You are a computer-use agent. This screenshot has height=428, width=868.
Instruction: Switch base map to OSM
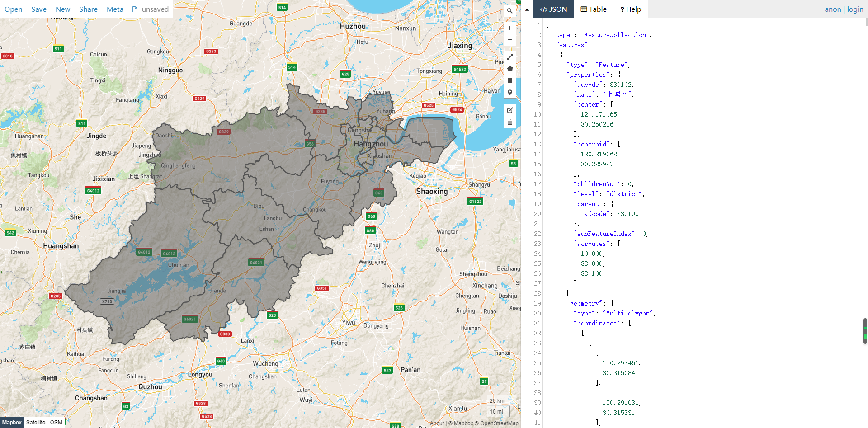click(56, 422)
